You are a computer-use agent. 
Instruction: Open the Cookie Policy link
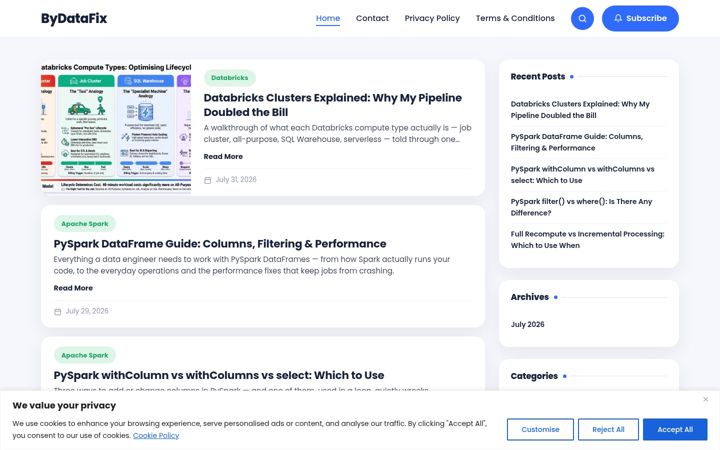tap(156, 435)
